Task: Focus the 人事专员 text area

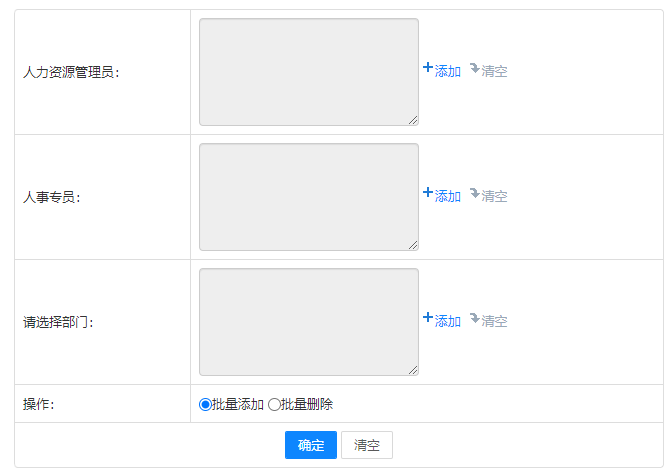Action: 308,196
